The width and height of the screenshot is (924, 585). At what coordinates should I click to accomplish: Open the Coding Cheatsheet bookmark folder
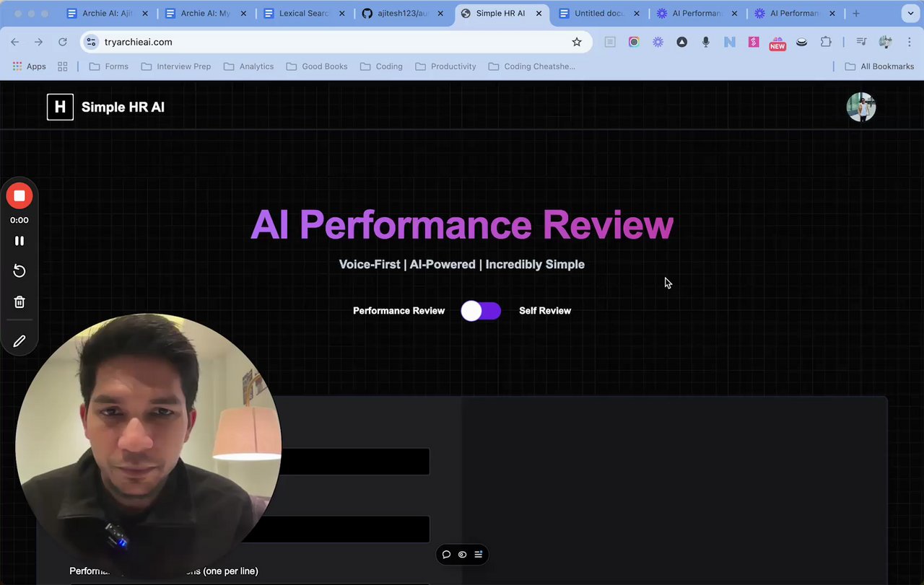[x=532, y=66]
